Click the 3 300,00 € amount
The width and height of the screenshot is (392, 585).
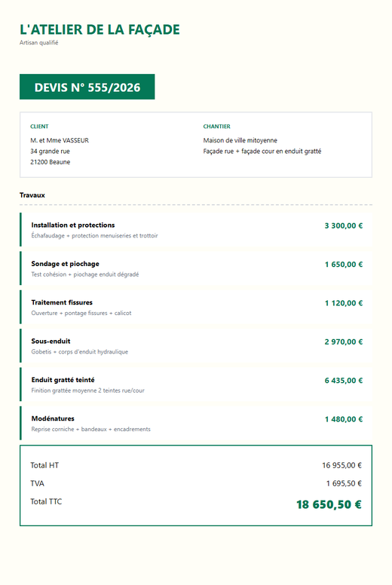coord(344,225)
